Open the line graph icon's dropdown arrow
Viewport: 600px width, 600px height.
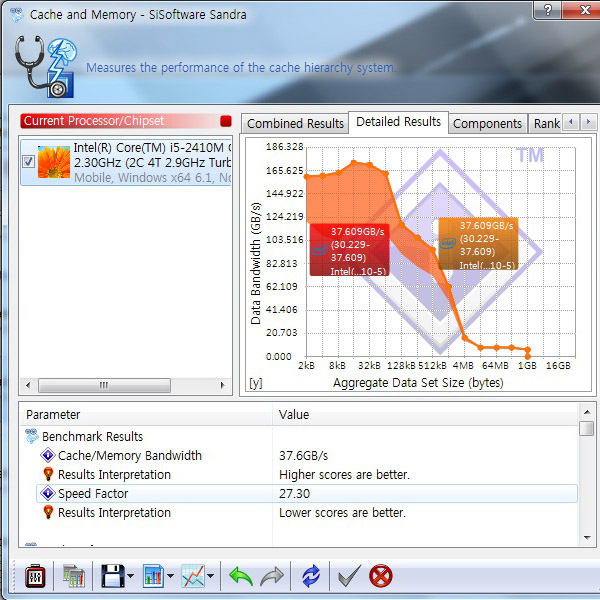210,576
